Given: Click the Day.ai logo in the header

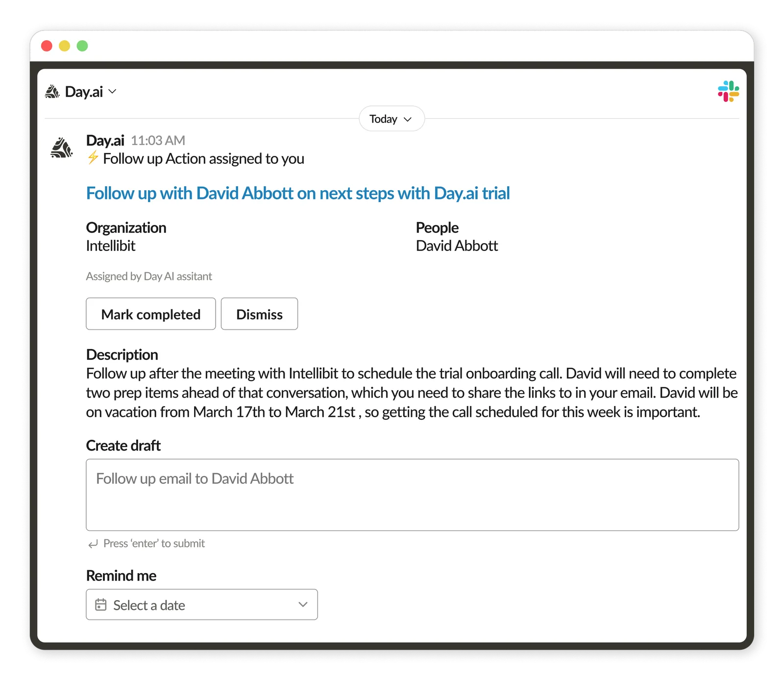Looking at the screenshot, I should point(52,92).
